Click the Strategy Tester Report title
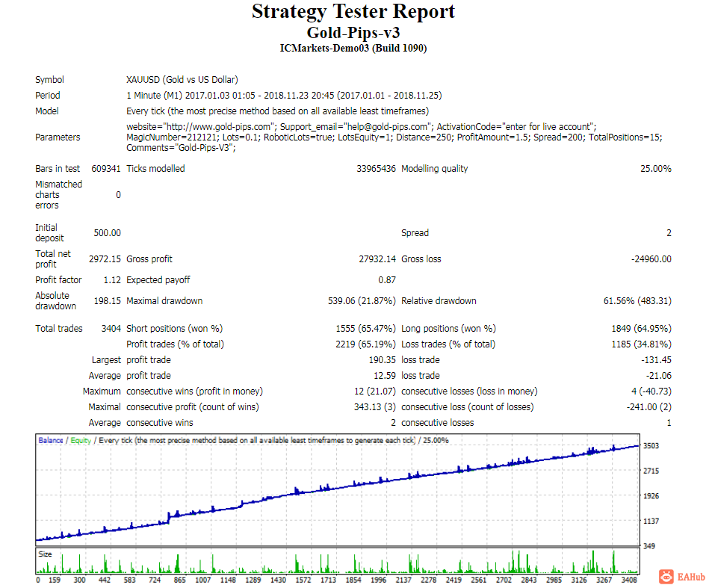The width and height of the screenshot is (712, 588). tap(353, 11)
